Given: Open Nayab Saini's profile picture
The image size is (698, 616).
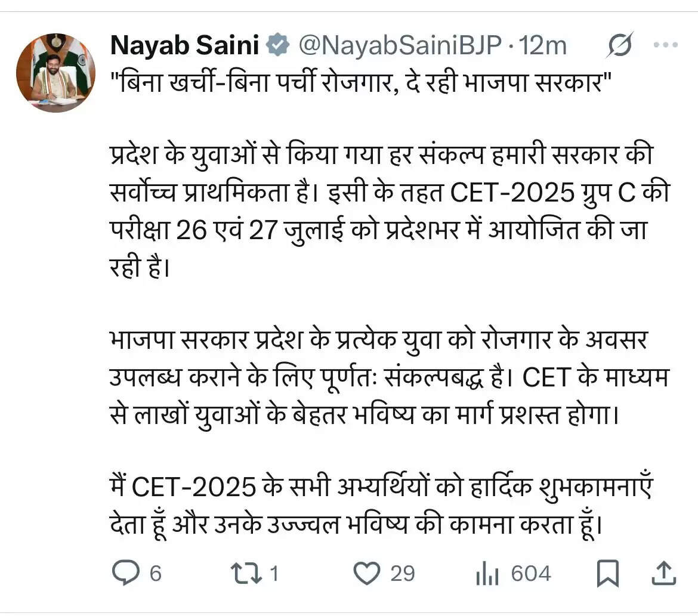Looking at the screenshot, I should point(55,73).
